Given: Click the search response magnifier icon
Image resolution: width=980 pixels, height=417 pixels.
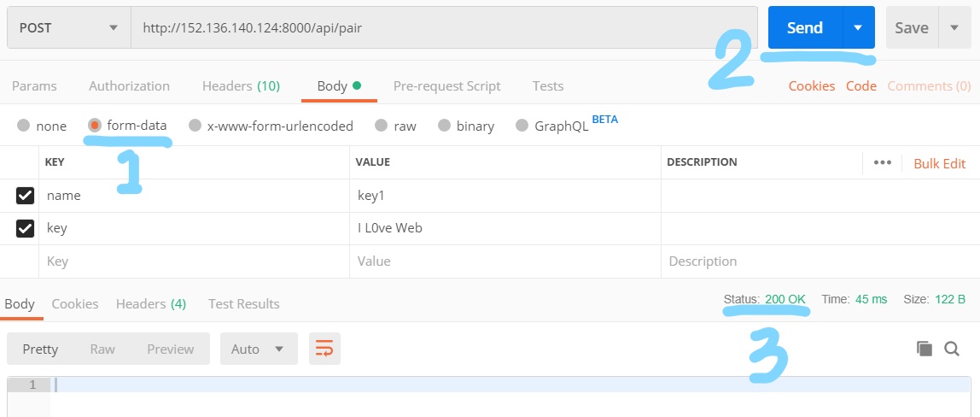Looking at the screenshot, I should pos(952,349).
